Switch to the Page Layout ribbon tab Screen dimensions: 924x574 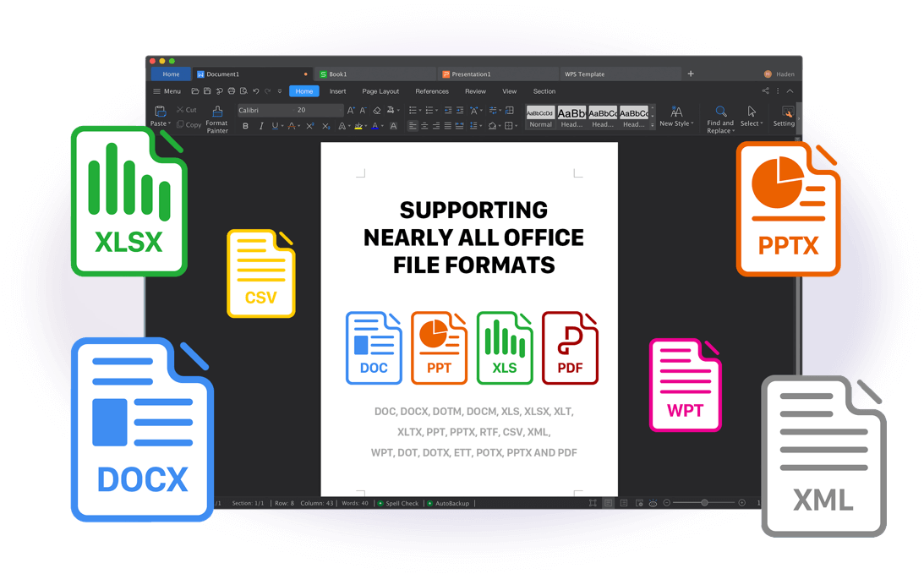[380, 91]
